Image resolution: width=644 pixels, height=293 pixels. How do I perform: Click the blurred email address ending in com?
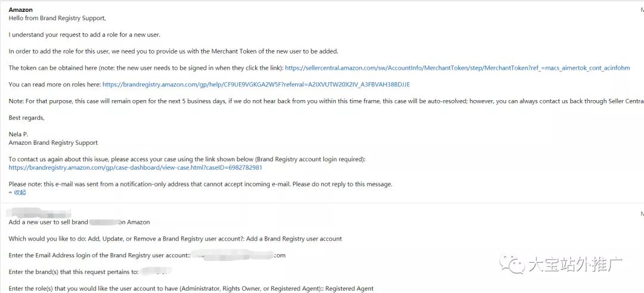point(239,255)
